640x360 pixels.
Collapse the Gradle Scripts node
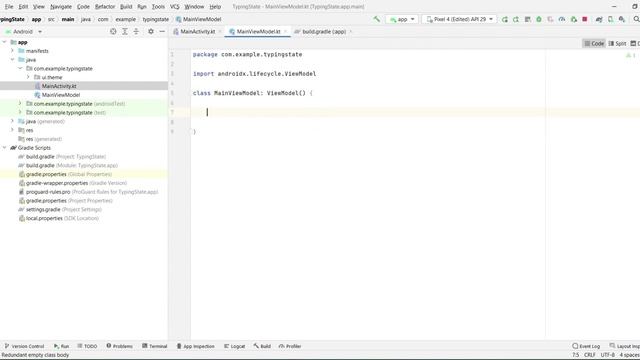tap(4, 147)
